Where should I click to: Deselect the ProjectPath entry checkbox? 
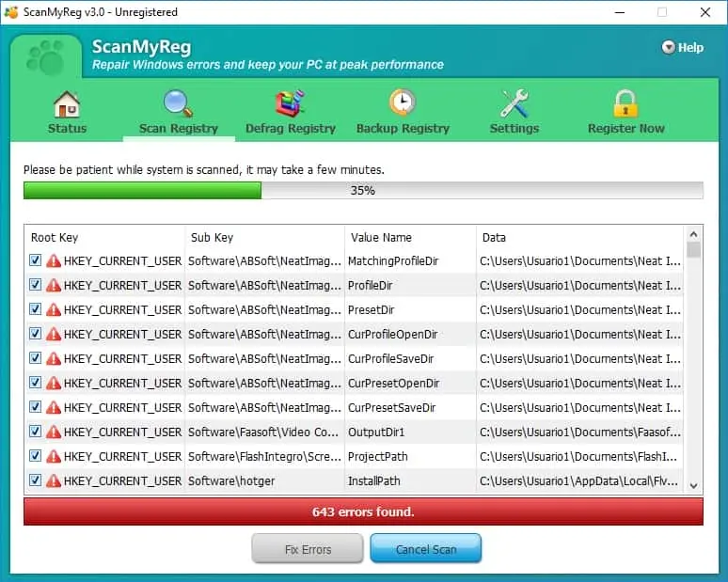[x=36, y=455]
